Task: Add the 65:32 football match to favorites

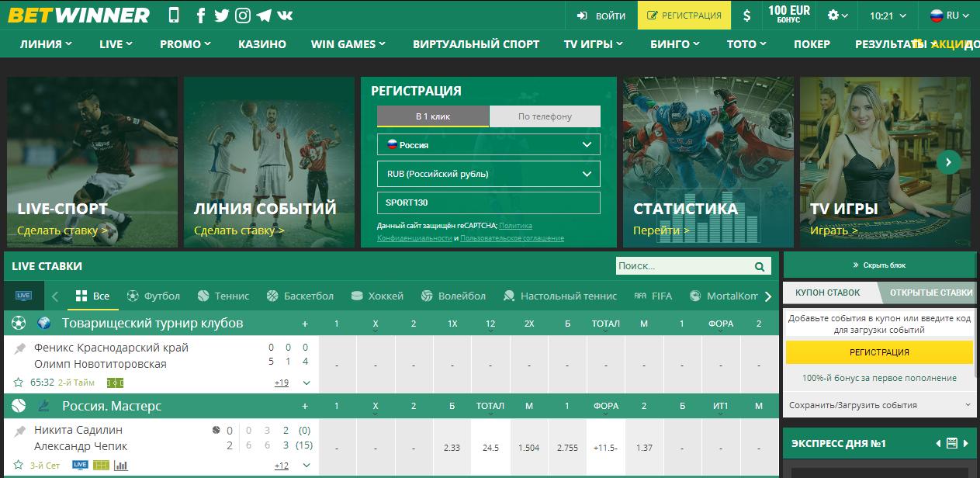Action: 19,383
